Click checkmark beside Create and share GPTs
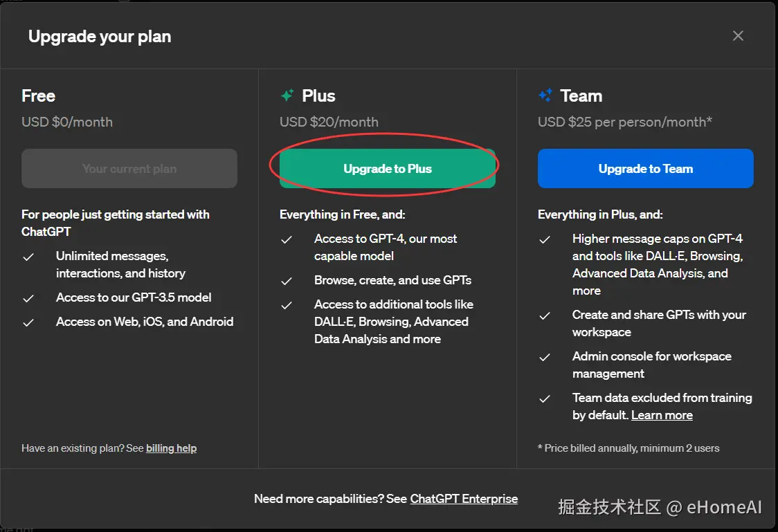The height and width of the screenshot is (532, 778). (x=545, y=315)
